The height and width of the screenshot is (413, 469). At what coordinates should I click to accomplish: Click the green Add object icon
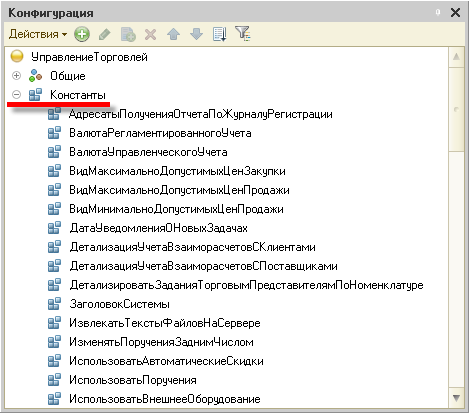point(82,34)
